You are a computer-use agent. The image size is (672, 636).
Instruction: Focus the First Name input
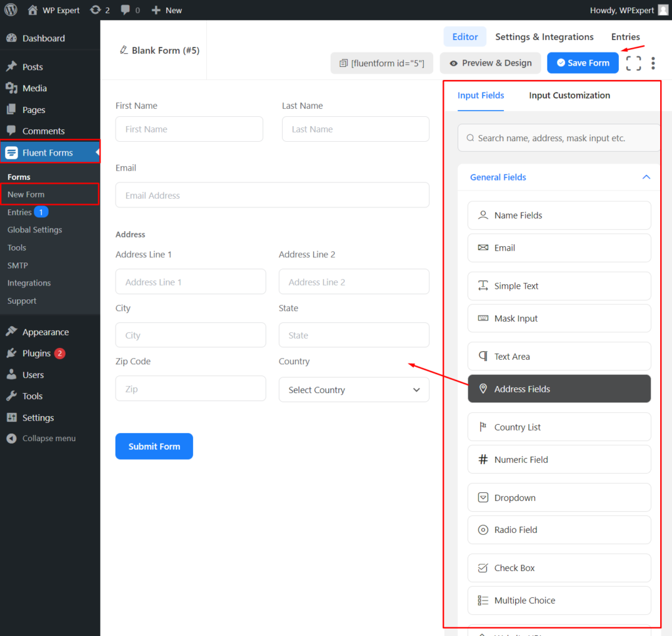pos(189,129)
